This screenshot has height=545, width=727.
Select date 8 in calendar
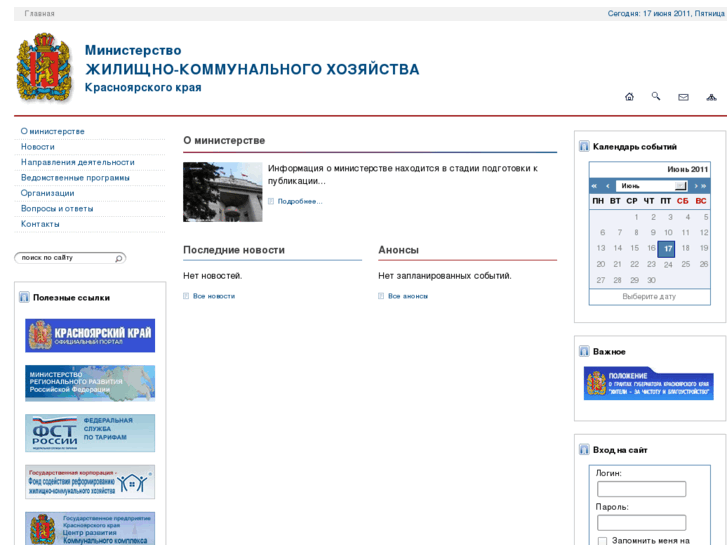tap(636, 232)
